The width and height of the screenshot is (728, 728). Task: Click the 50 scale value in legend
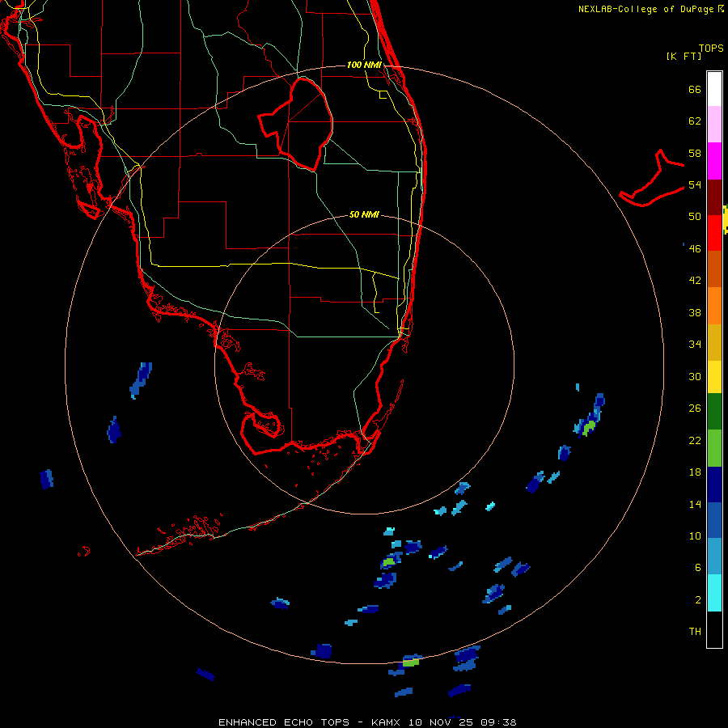coord(695,216)
